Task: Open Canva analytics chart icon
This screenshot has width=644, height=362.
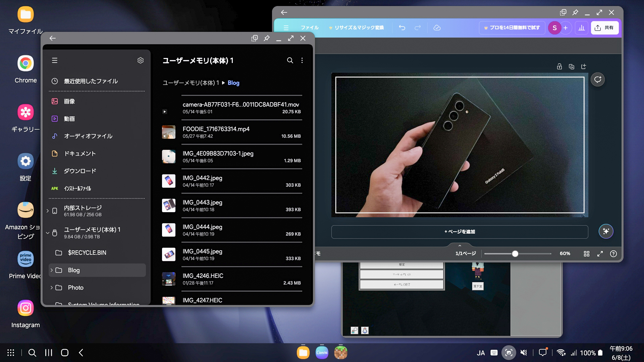Action: [582, 28]
